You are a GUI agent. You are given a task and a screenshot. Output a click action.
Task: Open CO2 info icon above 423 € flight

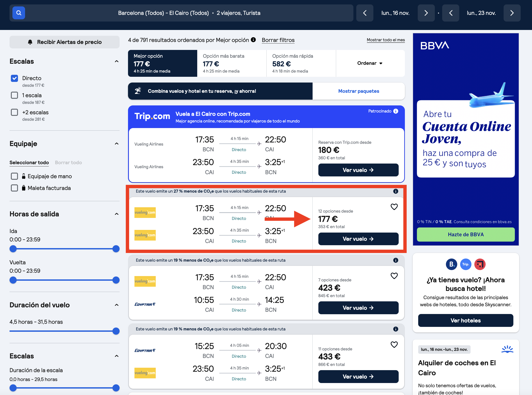pyautogui.click(x=396, y=260)
